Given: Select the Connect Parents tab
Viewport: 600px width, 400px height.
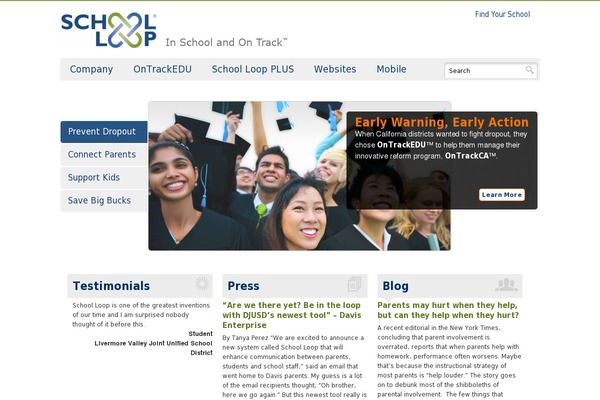Looking at the screenshot, I should pos(104,155).
